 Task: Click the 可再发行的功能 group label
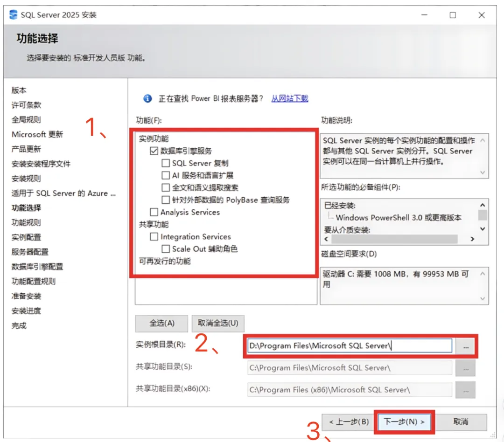165,261
